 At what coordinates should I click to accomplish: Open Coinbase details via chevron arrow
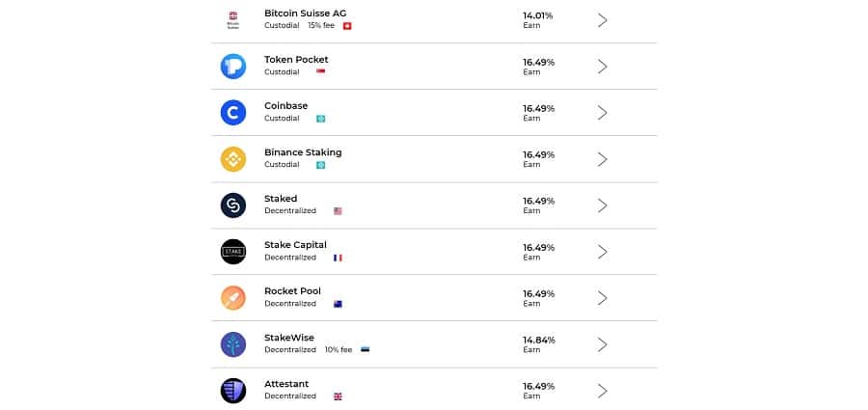pos(603,113)
